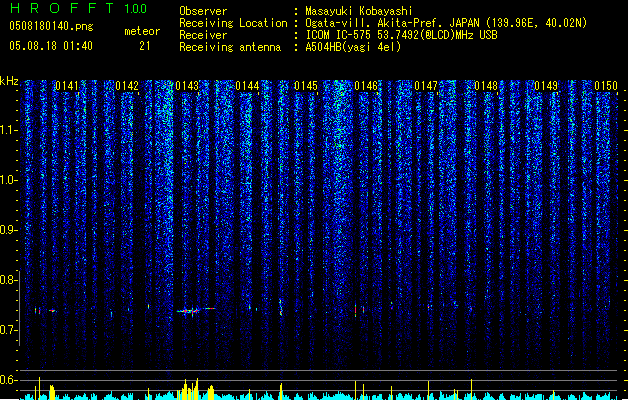Click the Receiving antenna label
The width and height of the screenshot is (629, 400).
[230, 47]
